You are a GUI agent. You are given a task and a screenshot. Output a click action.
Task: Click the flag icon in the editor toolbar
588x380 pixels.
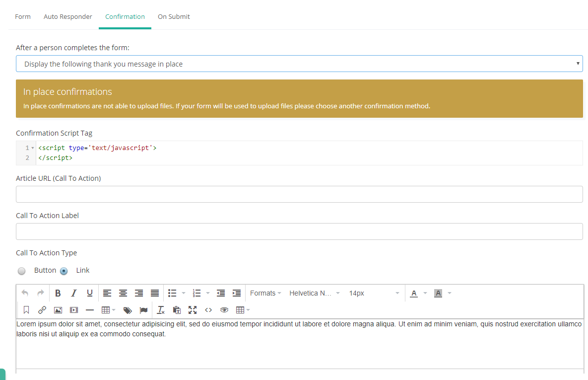tap(143, 310)
